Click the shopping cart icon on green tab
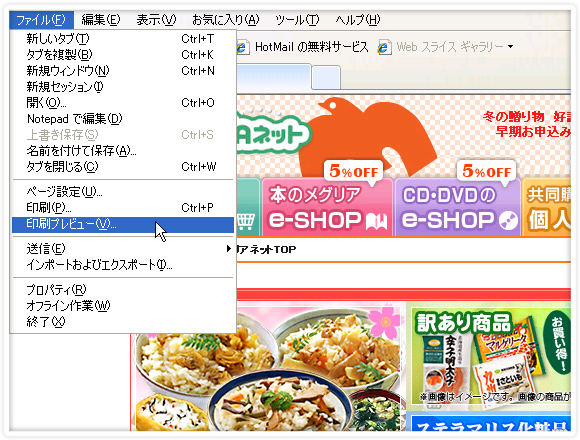Viewport: 580px width, 440px height. [x=246, y=222]
